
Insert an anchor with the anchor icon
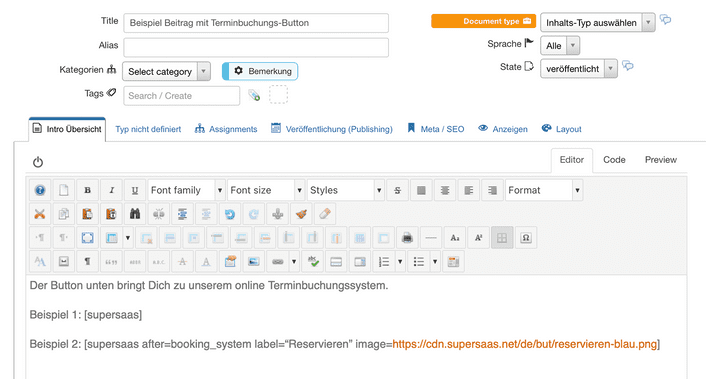(x=277, y=214)
